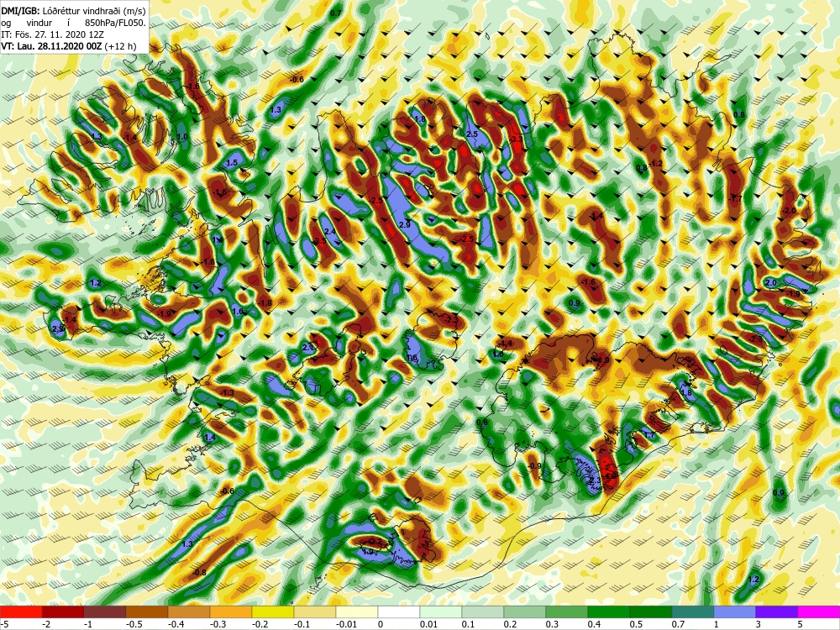Click the "-1.2" value label on the map
Viewport: 840px width, 630px height.
tap(656, 164)
